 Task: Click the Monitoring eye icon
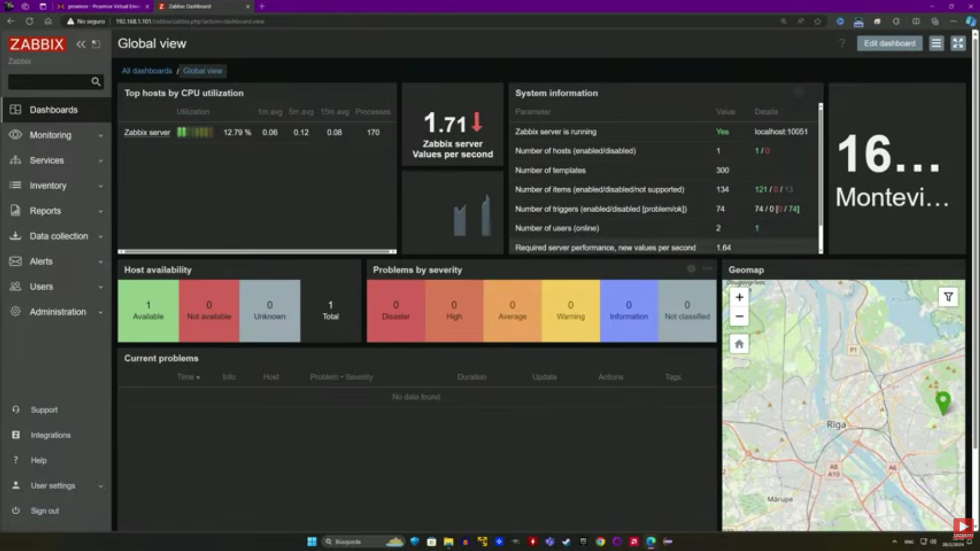[15, 135]
